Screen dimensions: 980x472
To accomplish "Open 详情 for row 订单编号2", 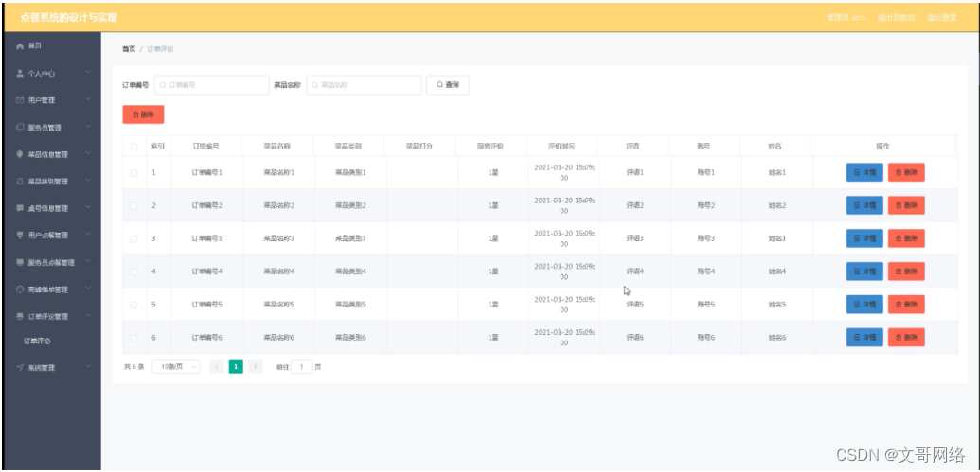I will point(864,205).
